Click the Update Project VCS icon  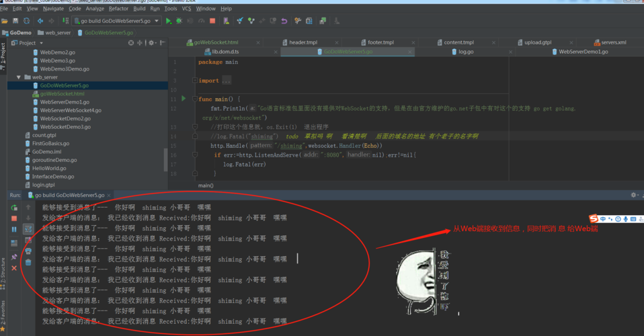240,21
